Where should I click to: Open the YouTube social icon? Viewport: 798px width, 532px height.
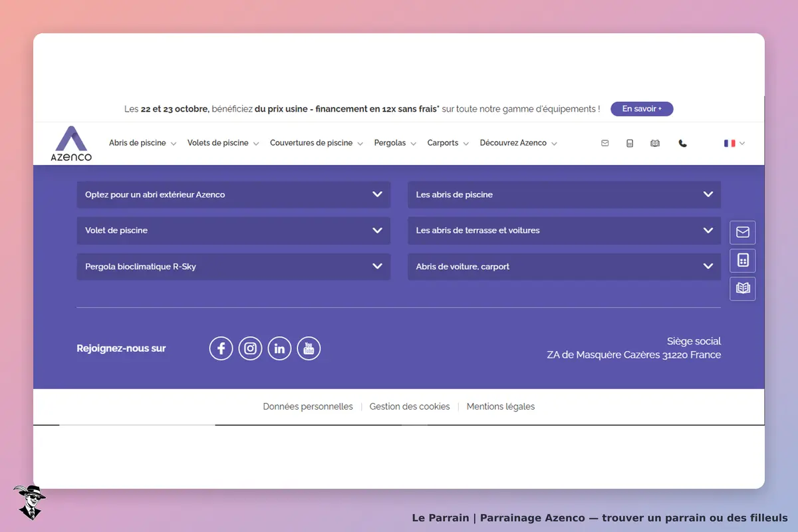pyautogui.click(x=309, y=348)
